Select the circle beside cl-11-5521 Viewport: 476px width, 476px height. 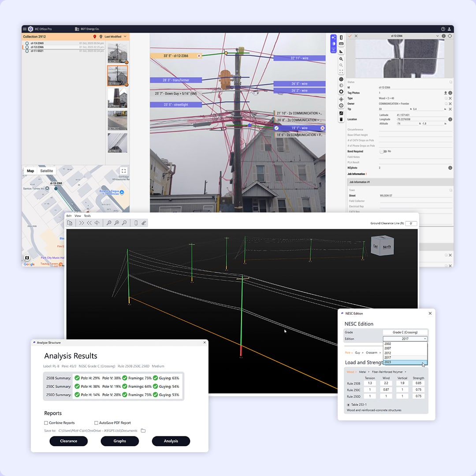[x=27, y=51]
